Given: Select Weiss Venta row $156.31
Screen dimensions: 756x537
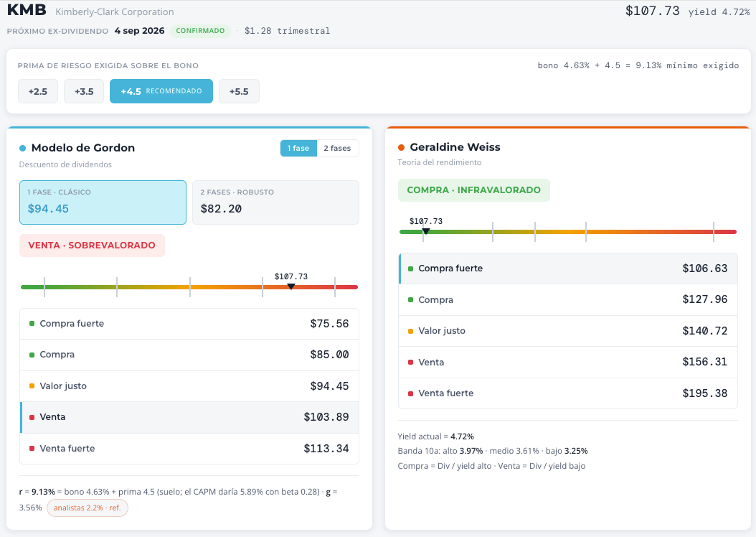Looking at the screenshot, I should (568, 362).
